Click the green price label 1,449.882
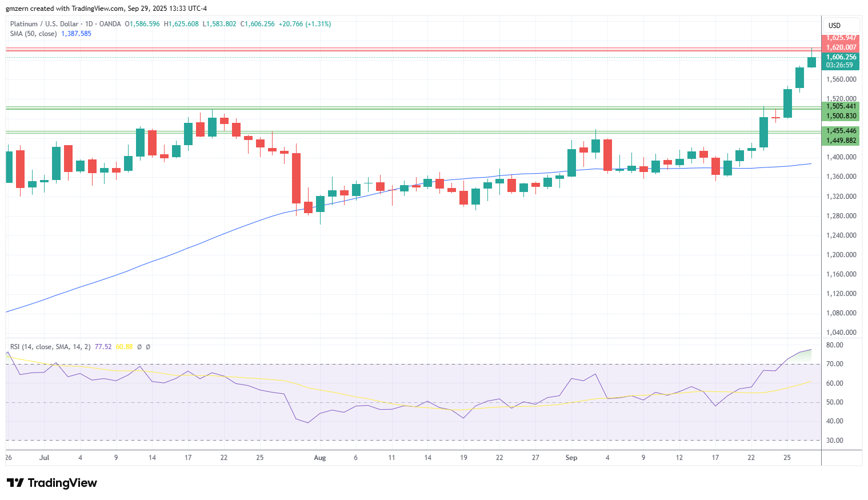Image resolution: width=868 pixels, height=500 pixels. coord(841,141)
